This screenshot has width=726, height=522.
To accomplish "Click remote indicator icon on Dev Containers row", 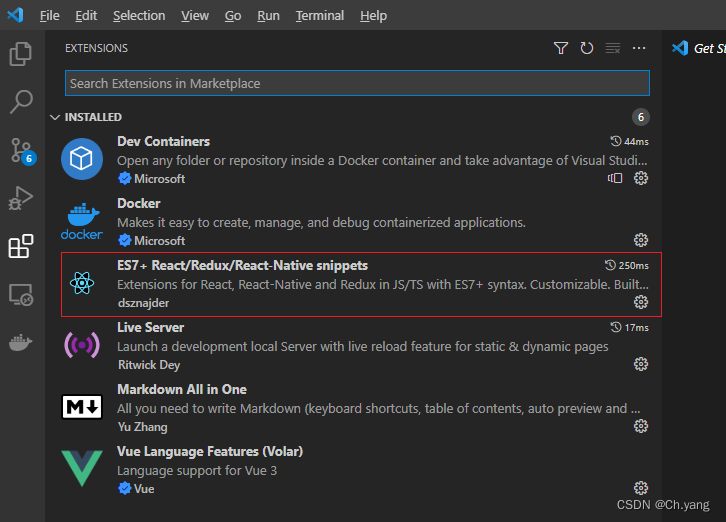I will [615, 178].
